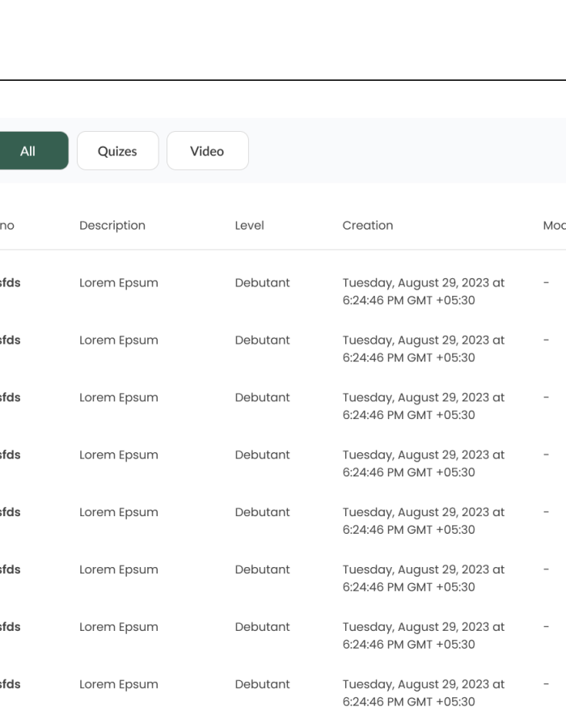Image resolution: width=566 pixels, height=728 pixels.
Task: Select Debutant level in the third row
Action: (262, 398)
